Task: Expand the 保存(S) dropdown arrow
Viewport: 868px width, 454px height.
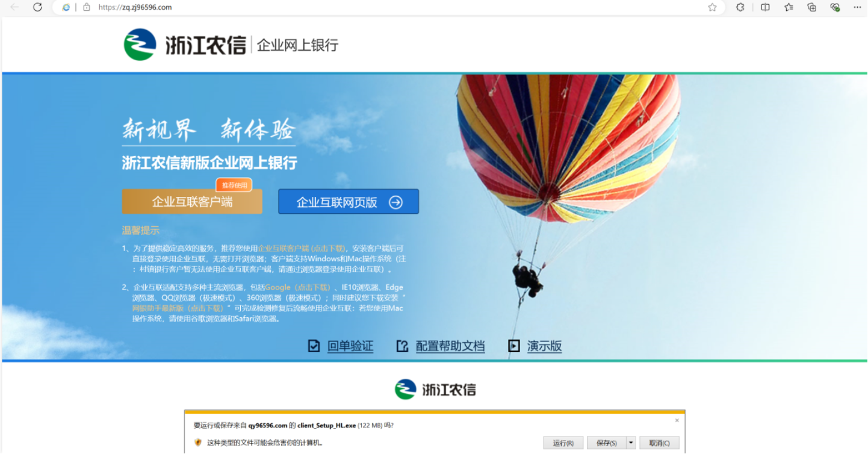Action: pyautogui.click(x=631, y=443)
